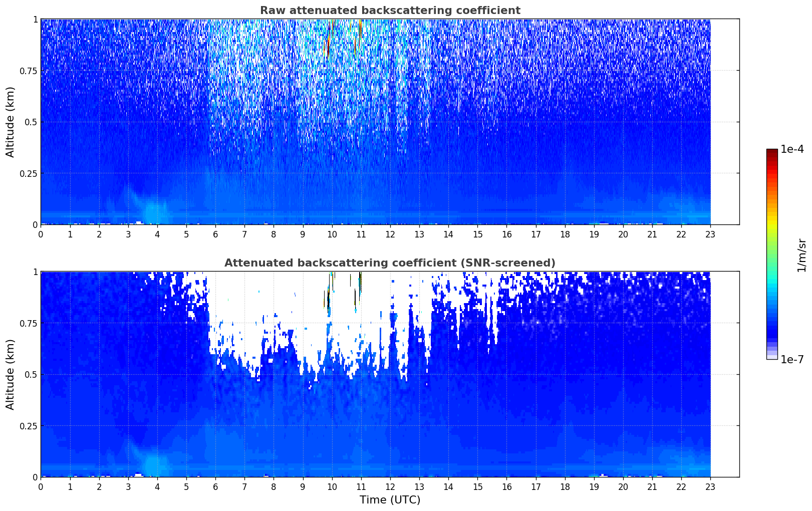Select hour 23 tick on bottom plot's time axis

pyautogui.click(x=710, y=486)
